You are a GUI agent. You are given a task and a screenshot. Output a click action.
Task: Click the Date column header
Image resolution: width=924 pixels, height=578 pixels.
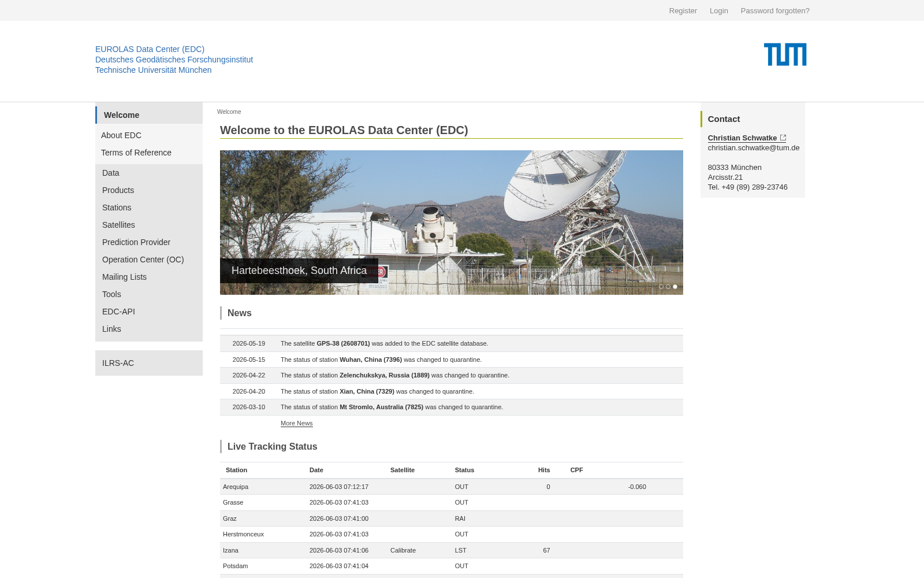tap(316, 470)
